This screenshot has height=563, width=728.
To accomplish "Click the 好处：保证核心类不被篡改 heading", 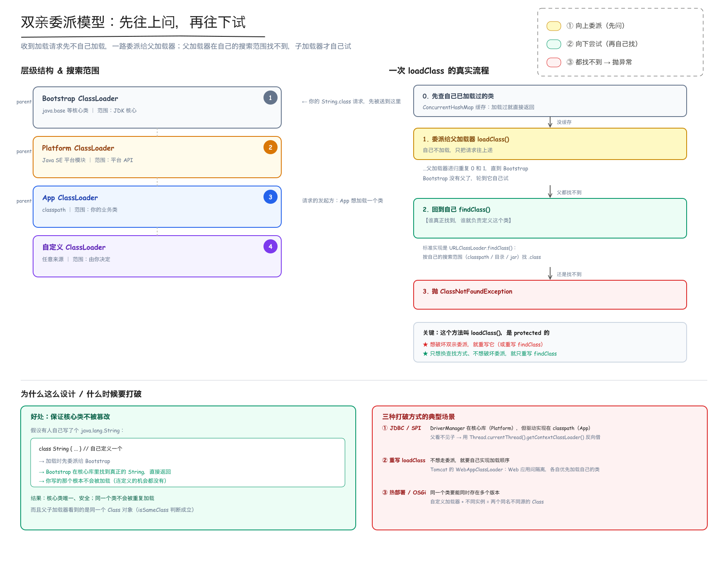I will [70, 417].
